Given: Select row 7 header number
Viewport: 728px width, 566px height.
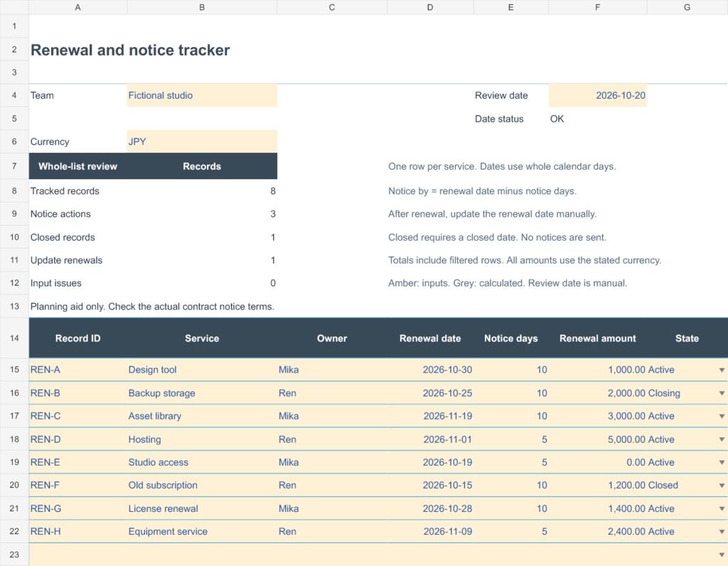Looking at the screenshot, I should pos(14,166).
